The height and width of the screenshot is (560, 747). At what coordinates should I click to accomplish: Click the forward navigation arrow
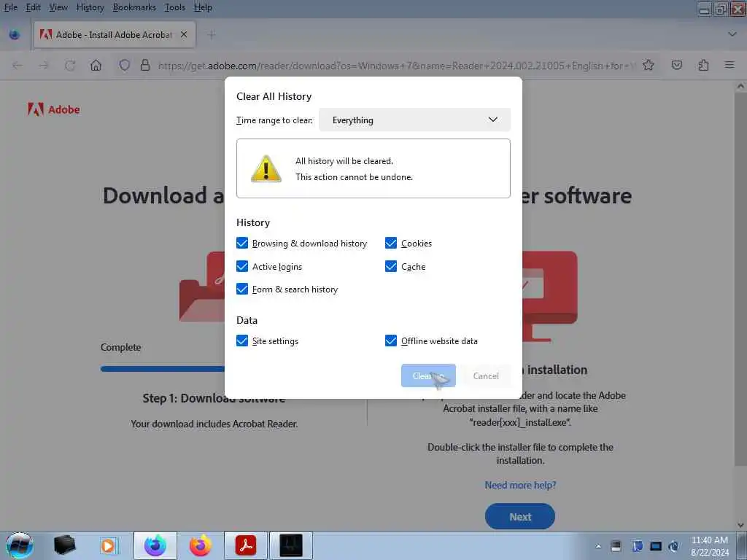pos(44,65)
